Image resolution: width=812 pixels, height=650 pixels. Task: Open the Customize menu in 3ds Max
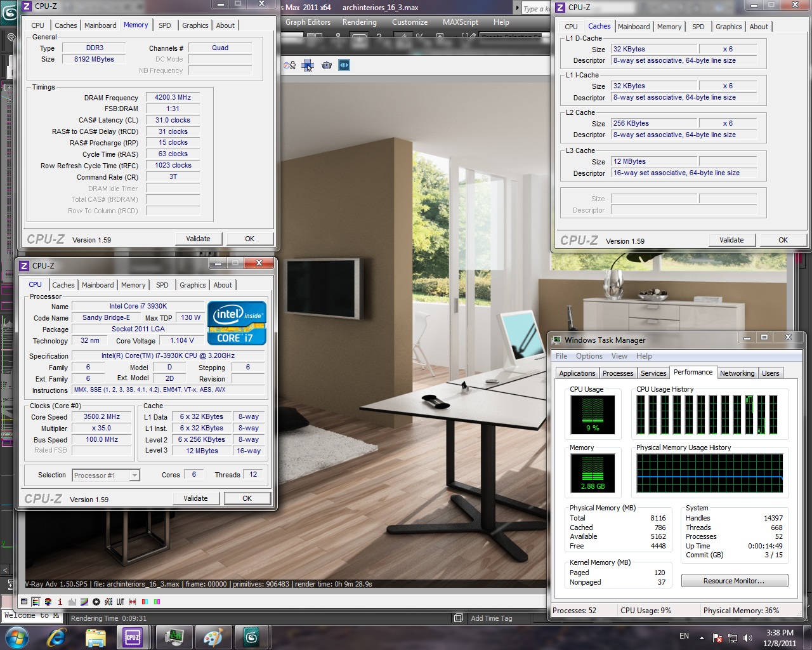(x=410, y=22)
